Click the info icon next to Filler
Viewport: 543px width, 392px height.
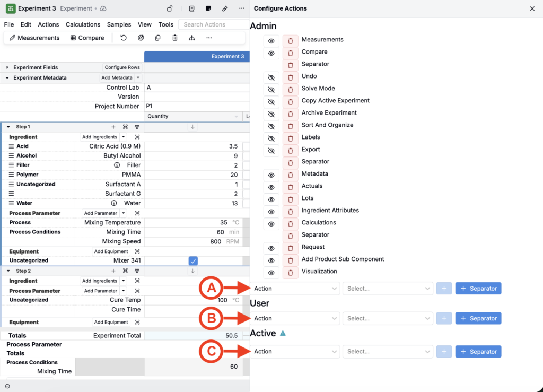117,165
